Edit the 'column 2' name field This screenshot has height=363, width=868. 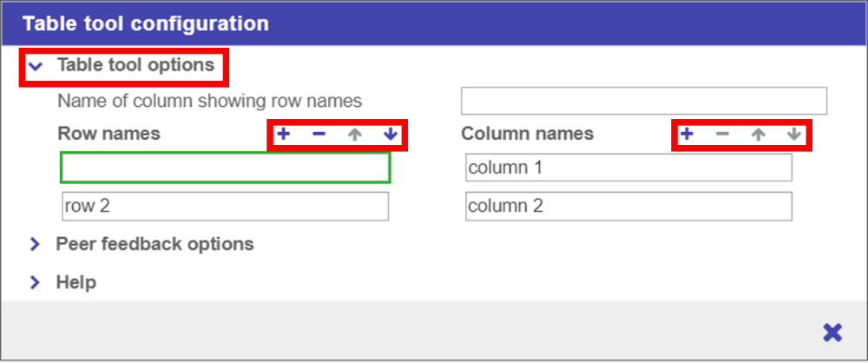pos(628,207)
